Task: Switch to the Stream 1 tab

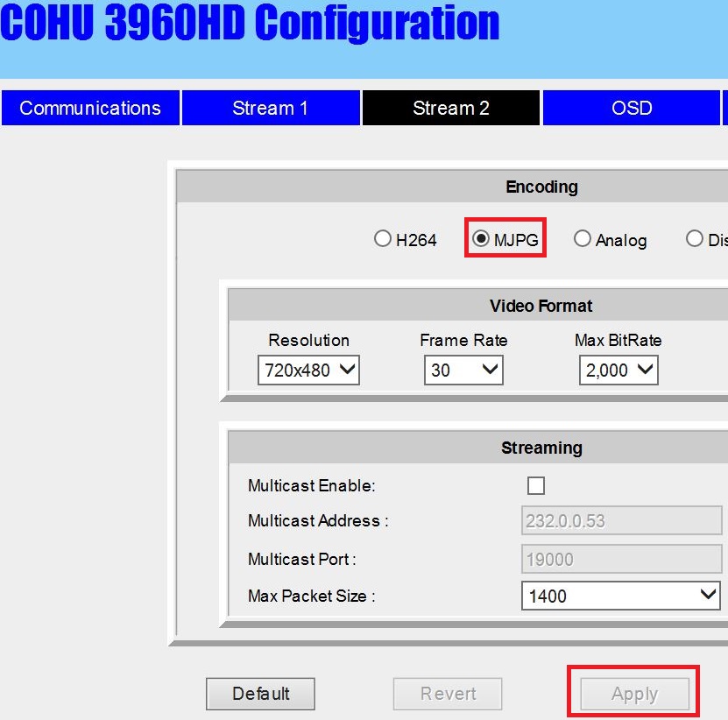Action: (271, 108)
